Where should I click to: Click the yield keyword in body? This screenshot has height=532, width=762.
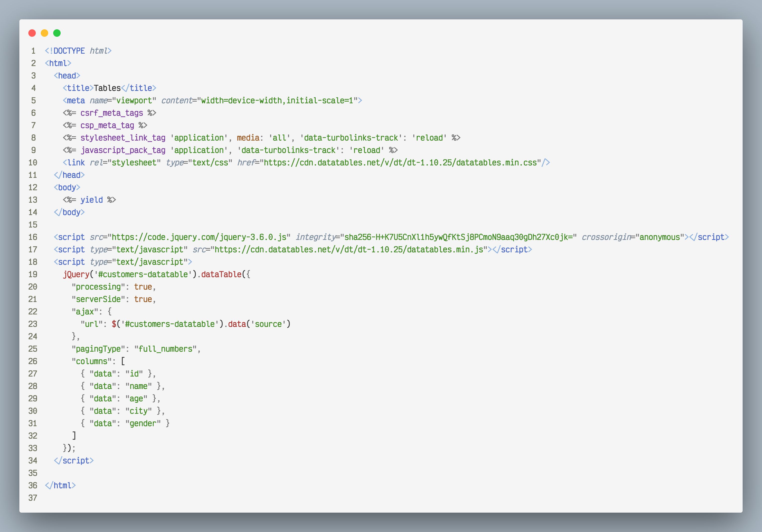pyautogui.click(x=92, y=200)
